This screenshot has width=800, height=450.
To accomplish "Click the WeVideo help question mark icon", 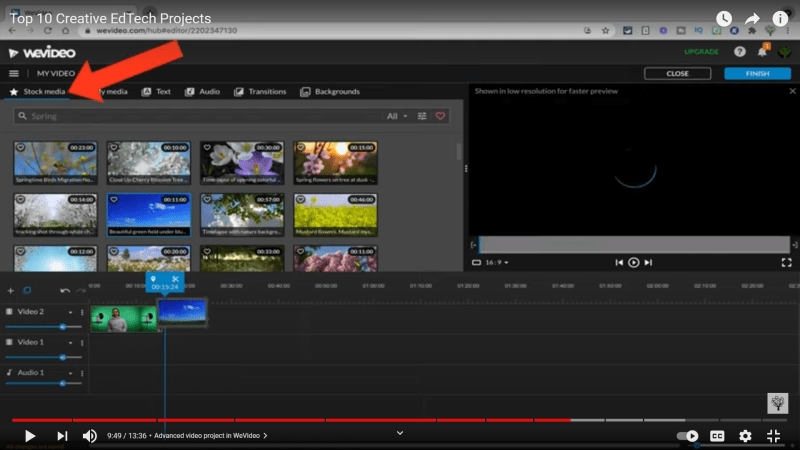I will 739,52.
